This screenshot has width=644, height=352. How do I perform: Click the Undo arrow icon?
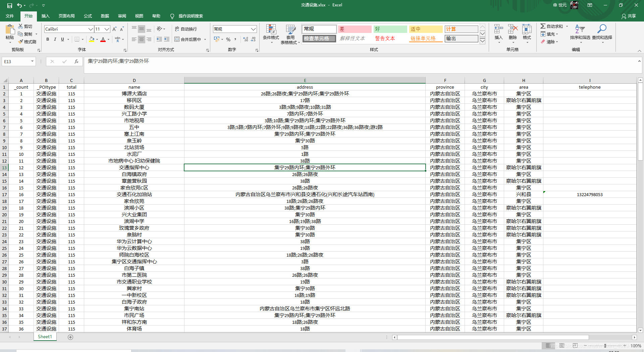click(19, 5)
